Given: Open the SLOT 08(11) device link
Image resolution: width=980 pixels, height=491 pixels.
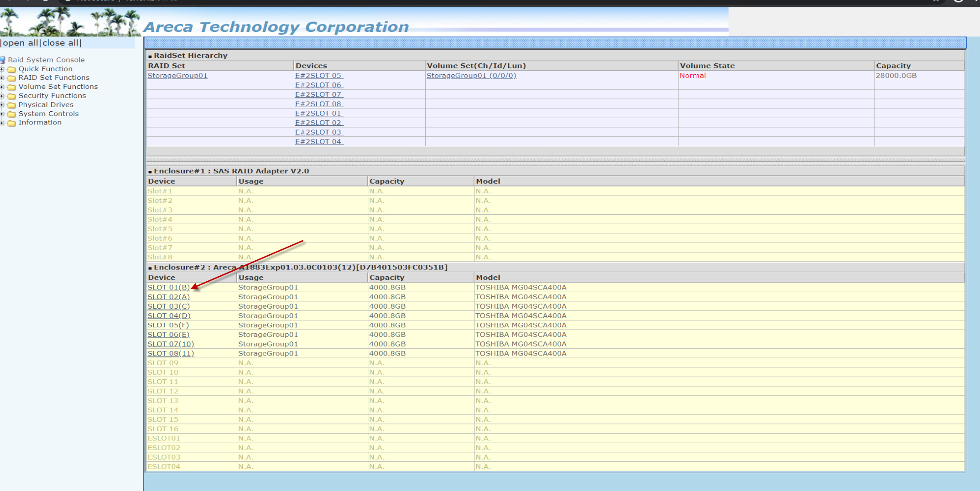Looking at the screenshot, I should point(171,353).
